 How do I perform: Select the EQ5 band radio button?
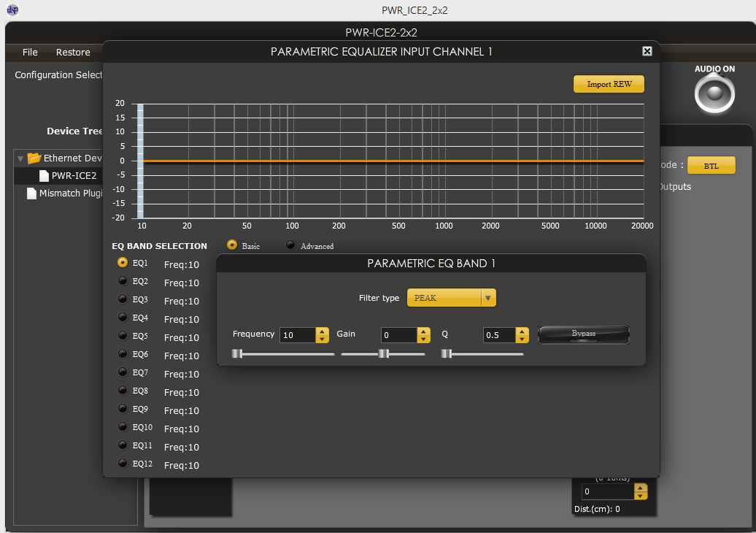coord(123,336)
